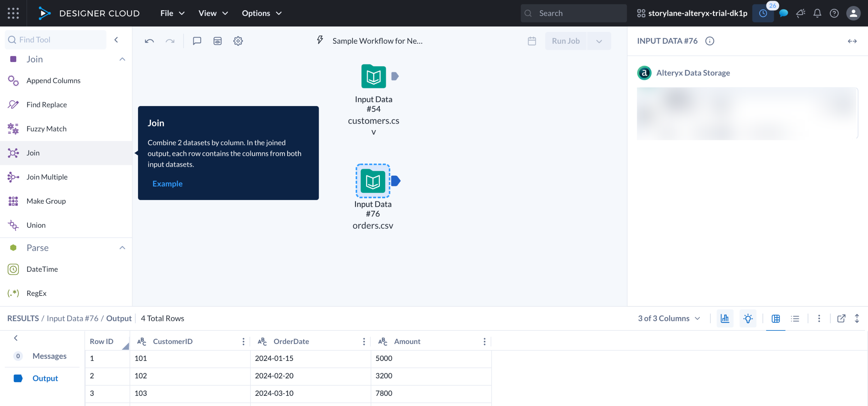Click the Example link in Join tooltip
868x406 pixels.
coord(167,184)
